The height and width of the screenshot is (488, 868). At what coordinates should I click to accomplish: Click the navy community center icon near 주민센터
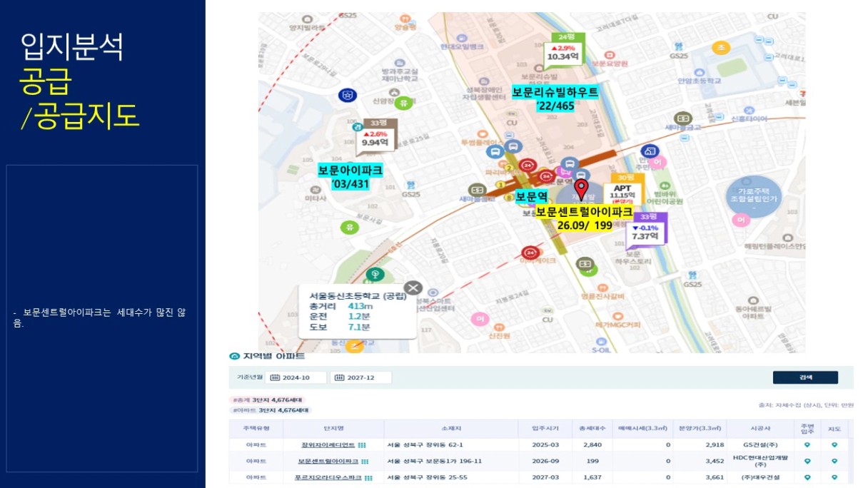pos(650,151)
